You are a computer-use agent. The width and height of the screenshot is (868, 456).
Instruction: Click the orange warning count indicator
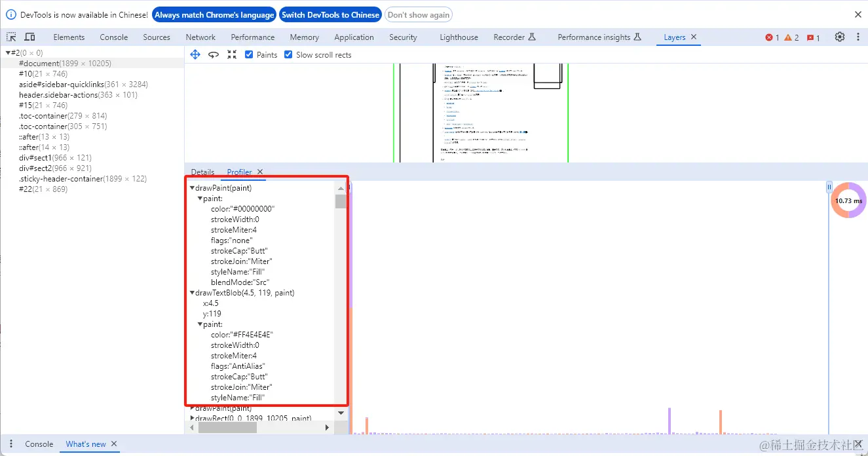[791, 37]
